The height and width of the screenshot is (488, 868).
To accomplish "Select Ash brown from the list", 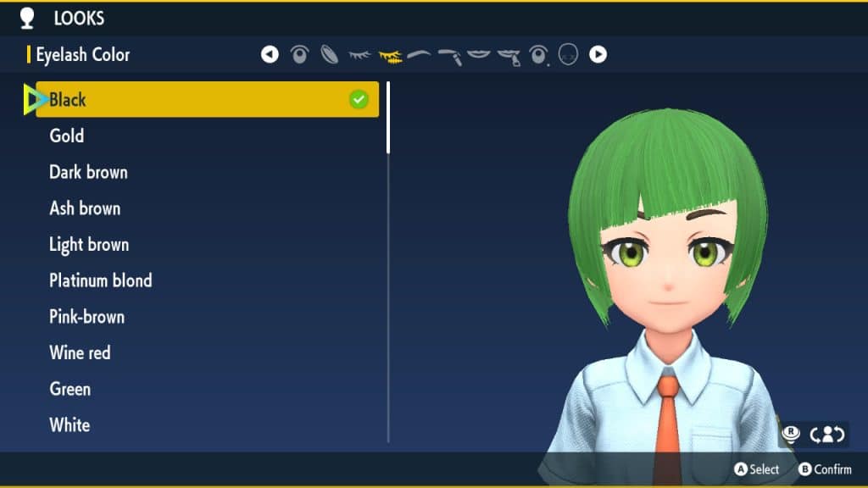I will pos(85,208).
